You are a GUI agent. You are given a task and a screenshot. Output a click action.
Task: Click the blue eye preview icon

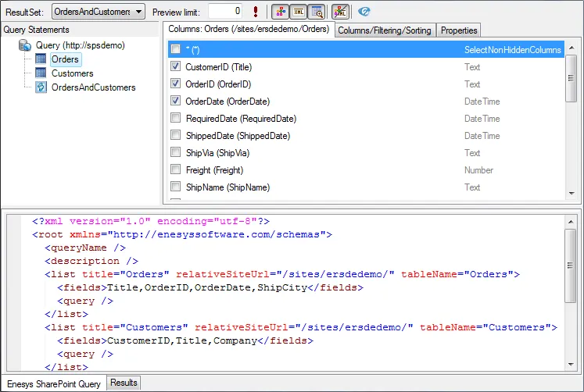tap(364, 11)
